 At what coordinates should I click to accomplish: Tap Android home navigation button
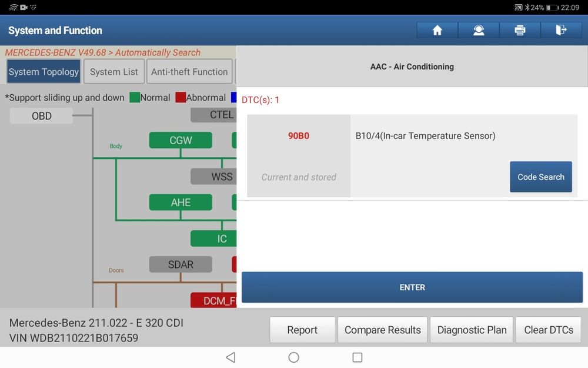293,357
